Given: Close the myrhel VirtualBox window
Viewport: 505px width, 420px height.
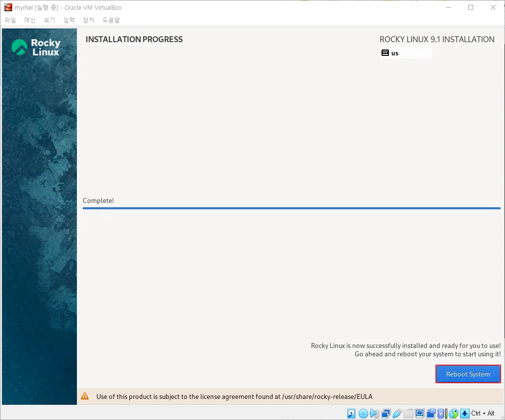Looking at the screenshot, I should pos(493,7).
